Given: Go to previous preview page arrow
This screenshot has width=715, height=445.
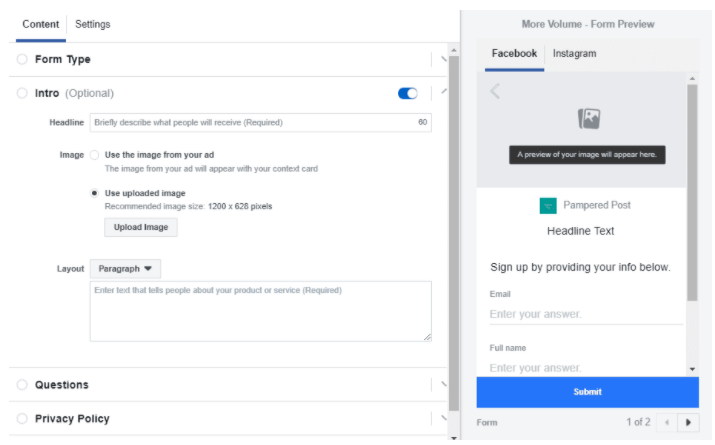Looking at the screenshot, I should [x=667, y=422].
